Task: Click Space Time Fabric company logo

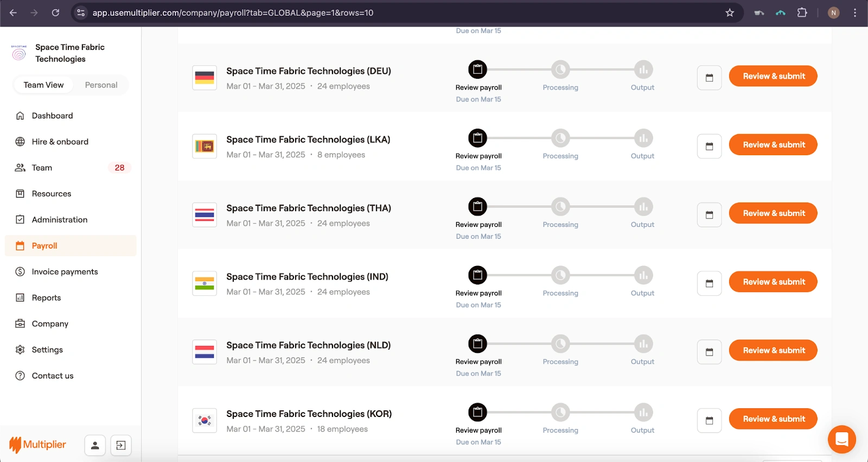Action: pyautogui.click(x=19, y=53)
